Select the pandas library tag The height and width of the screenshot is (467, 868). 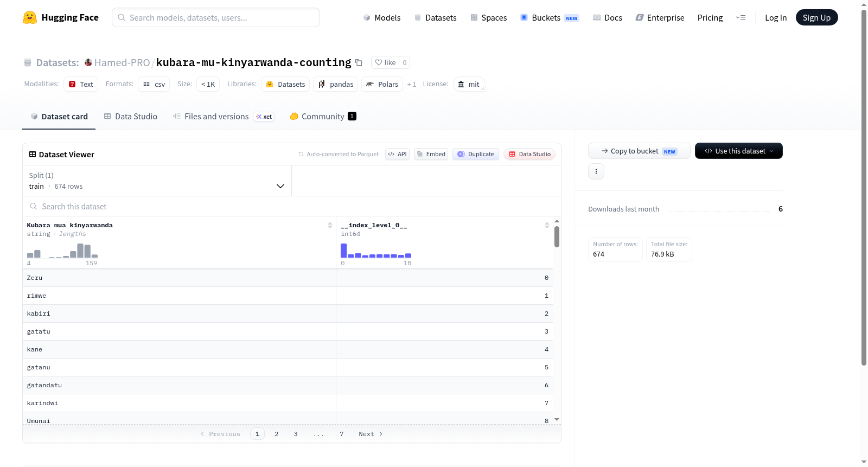click(336, 84)
